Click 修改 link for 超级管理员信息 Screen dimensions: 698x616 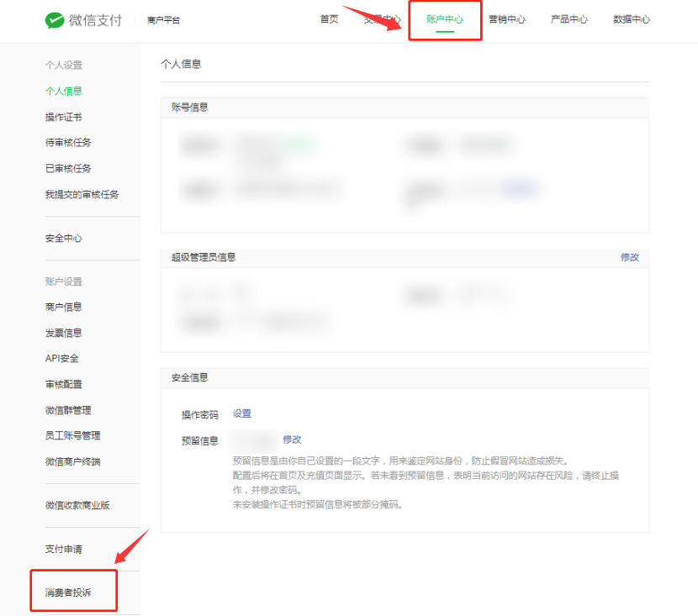tap(630, 257)
